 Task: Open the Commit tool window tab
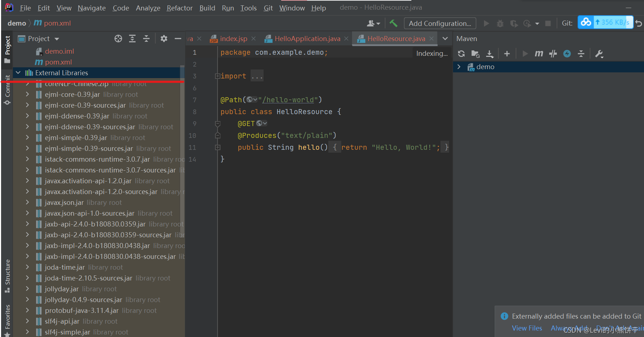pos(7,90)
